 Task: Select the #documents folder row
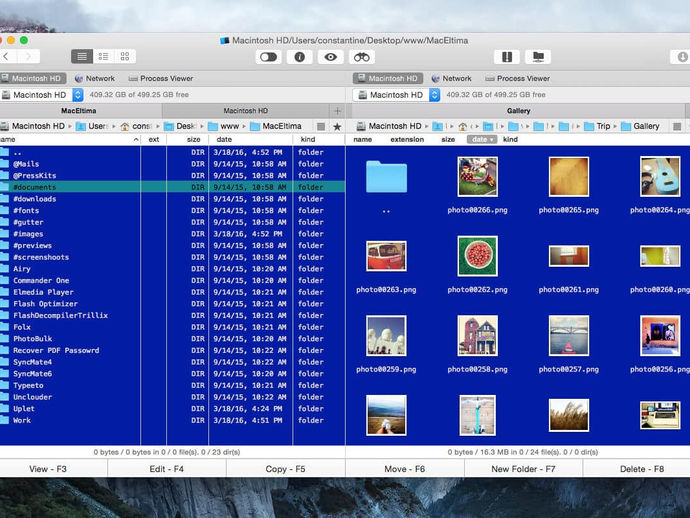(x=35, y=187)
